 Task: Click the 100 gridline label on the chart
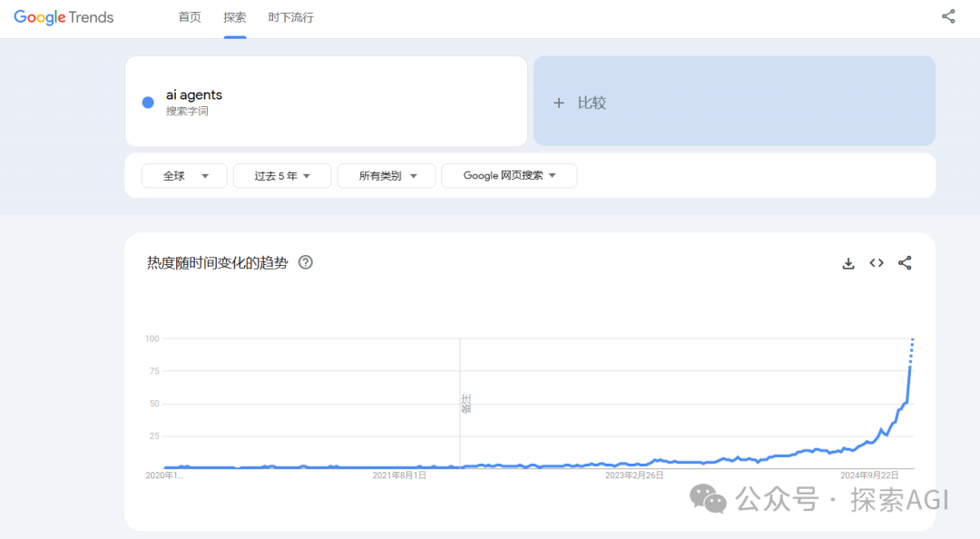[x=152, y=338]
